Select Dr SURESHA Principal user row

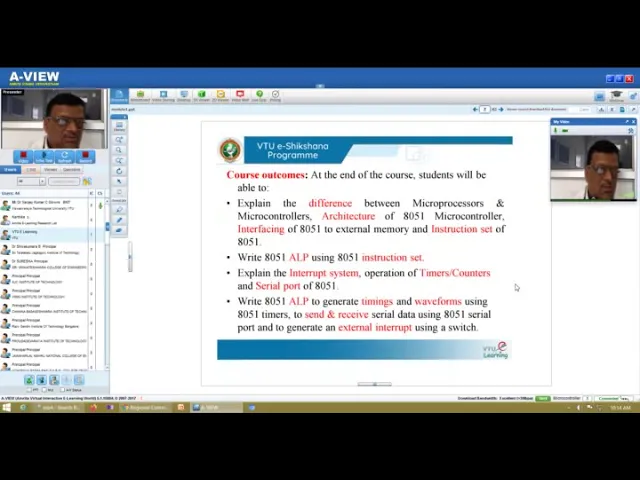point(44,264)
